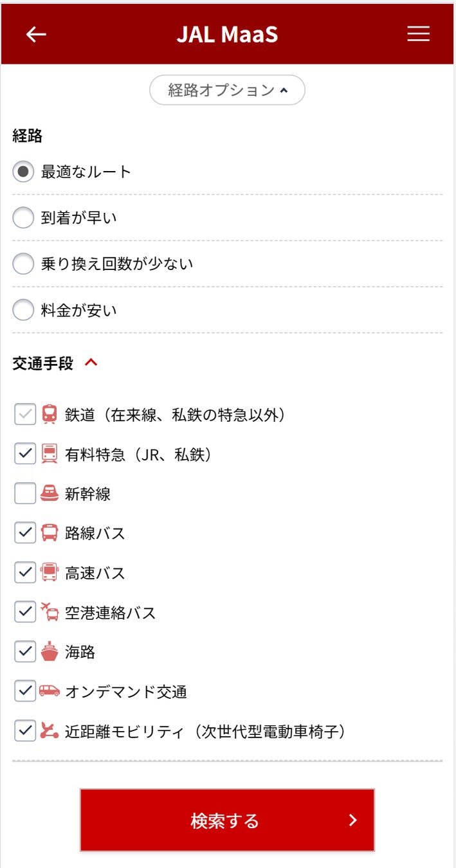456x868 pixels.
Task: Click the ship icon for 海路
Action: click(50, 652)
